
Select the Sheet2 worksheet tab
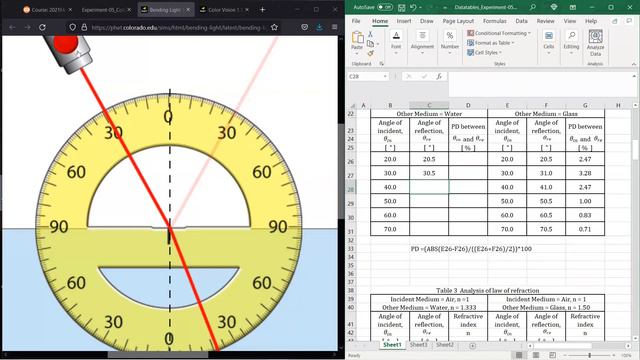(444, 345)
